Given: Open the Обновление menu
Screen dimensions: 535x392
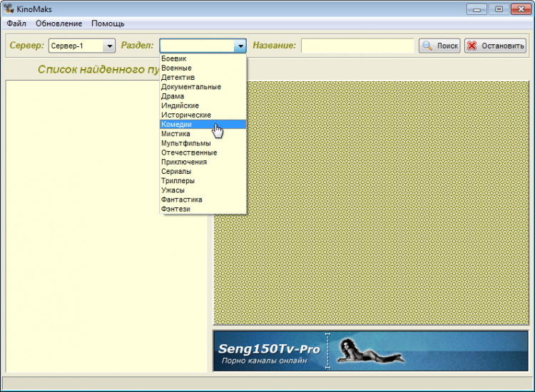Looking at the screenshot, I should tap(59, 24).
